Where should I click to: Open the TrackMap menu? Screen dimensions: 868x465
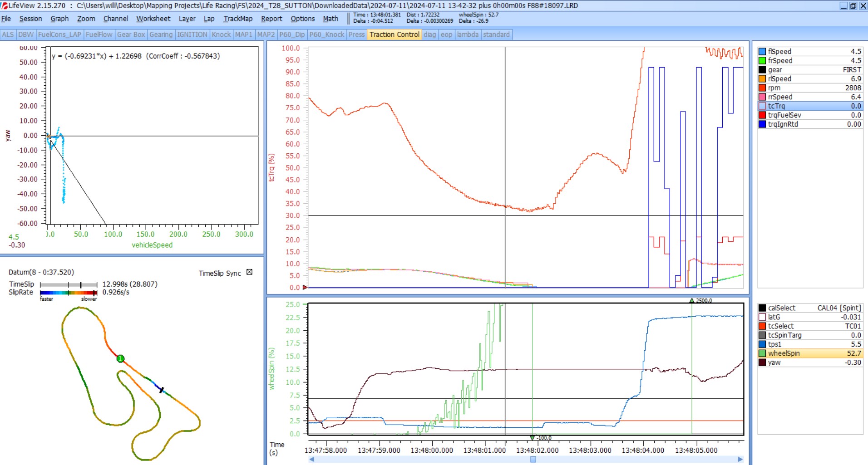(237, 19)
